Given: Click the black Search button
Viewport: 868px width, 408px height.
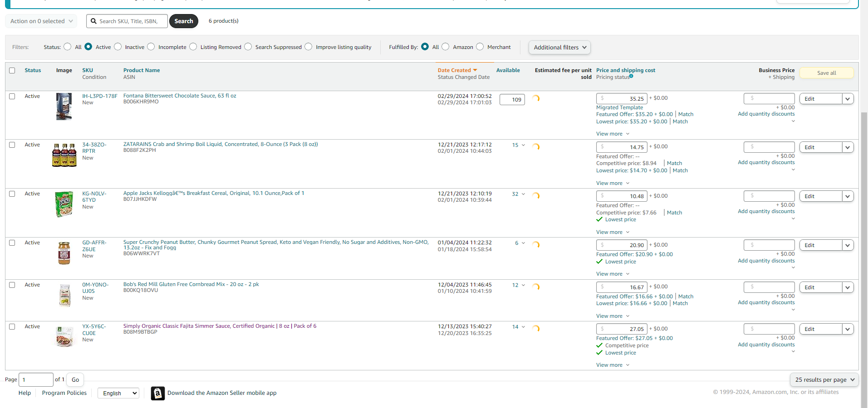Looking at the screenshot, I should click(x=184, y=21).
